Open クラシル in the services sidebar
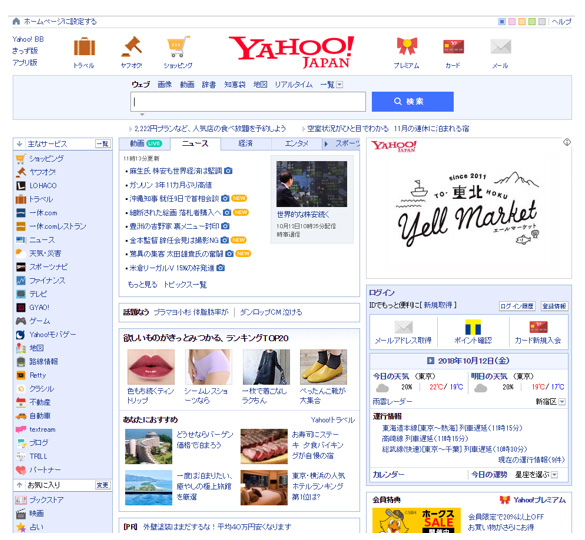This screenshot has height=540, width=585. coord(41,388)
